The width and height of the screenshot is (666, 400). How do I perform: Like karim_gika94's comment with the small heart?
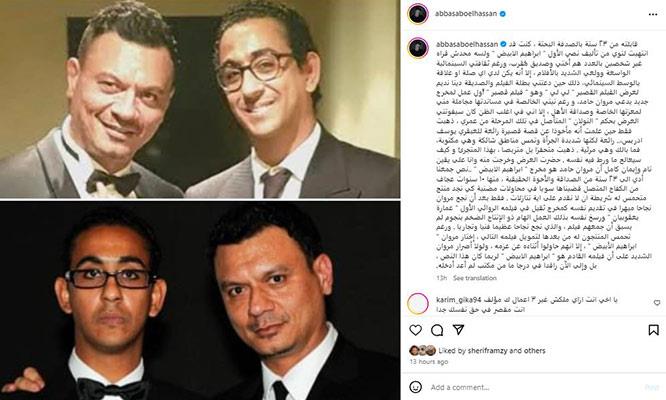click(x=657, y=303)
